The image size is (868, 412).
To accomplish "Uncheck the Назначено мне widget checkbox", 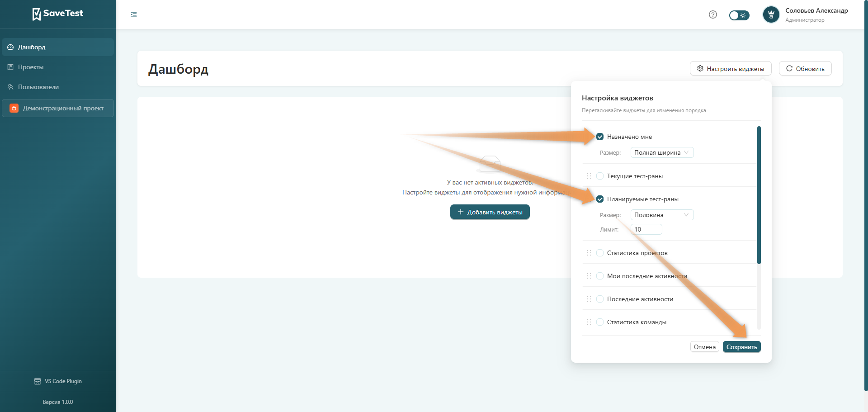I will pos(600,137).
